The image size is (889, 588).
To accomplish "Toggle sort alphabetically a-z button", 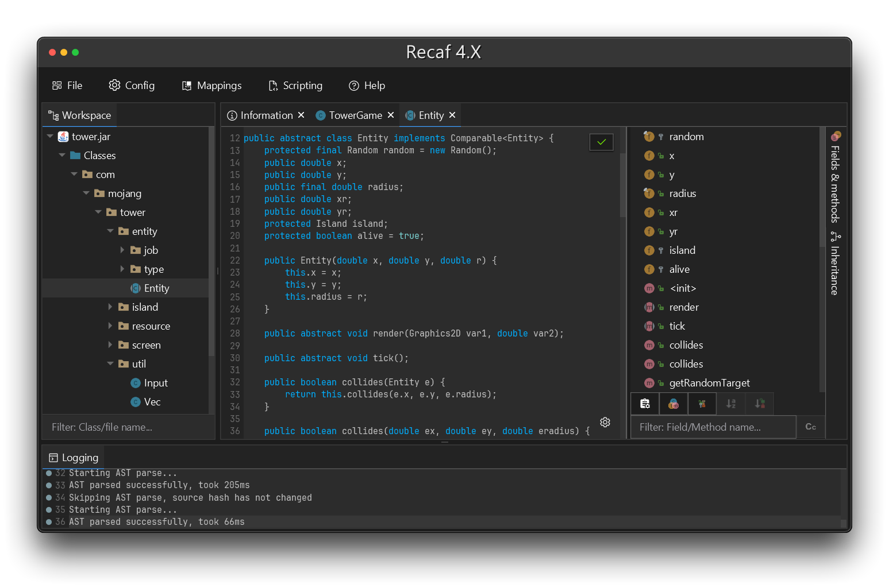I will [731, 404].
